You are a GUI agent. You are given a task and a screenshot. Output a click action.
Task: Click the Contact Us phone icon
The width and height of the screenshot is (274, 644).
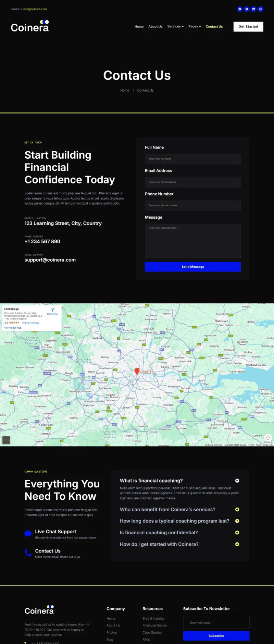28,553
